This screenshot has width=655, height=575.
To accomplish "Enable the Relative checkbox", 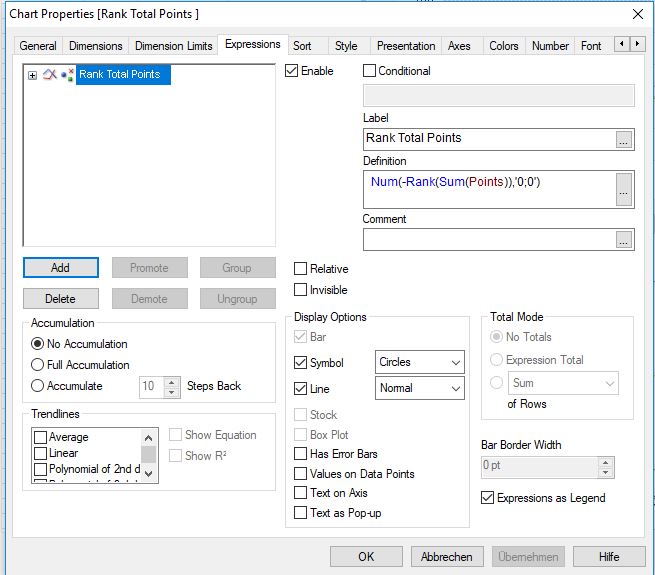I will pos(301,269).
